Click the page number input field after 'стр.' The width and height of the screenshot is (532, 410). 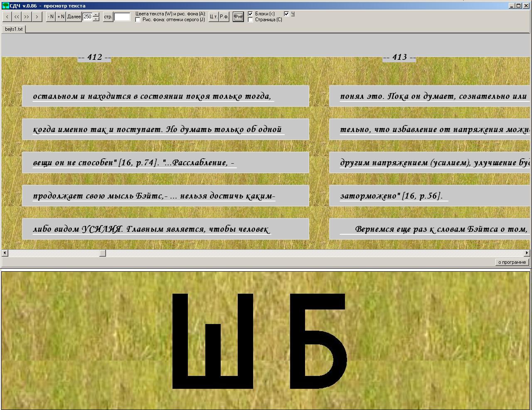tap(122, 17)
